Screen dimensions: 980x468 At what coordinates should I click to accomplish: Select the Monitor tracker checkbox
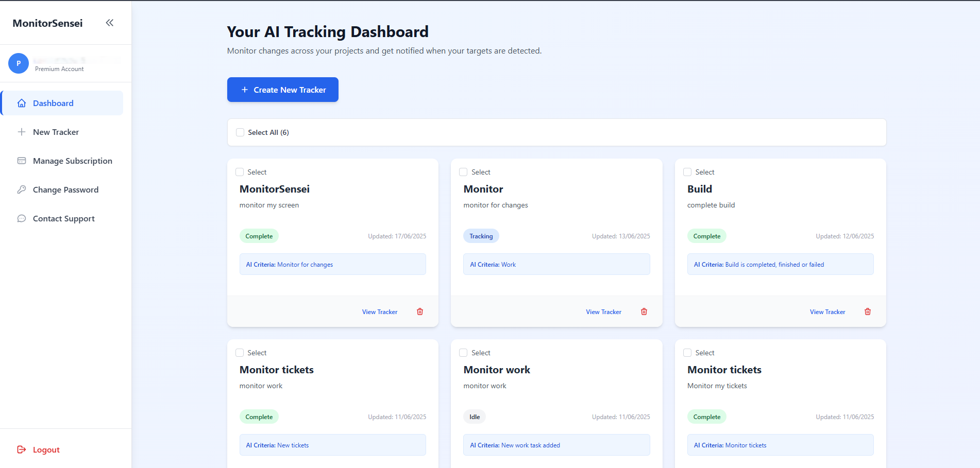(x=463, y=172)
